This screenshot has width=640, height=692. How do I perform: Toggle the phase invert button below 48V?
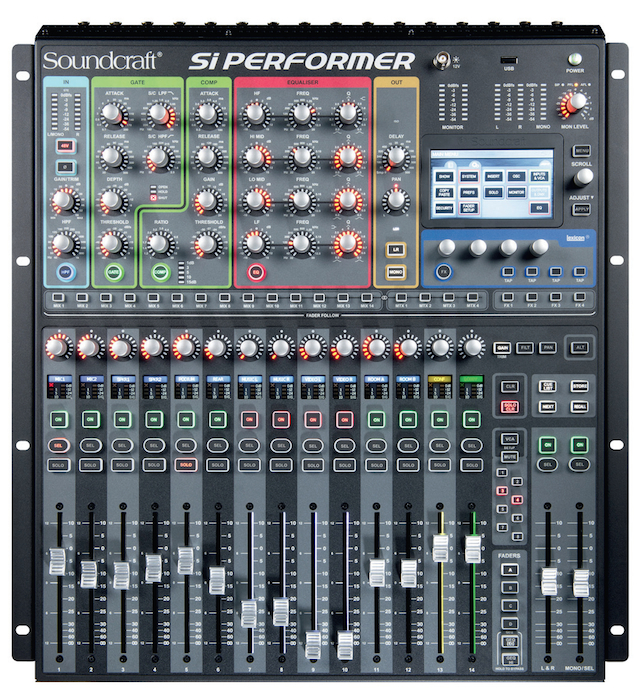point(65,167)
